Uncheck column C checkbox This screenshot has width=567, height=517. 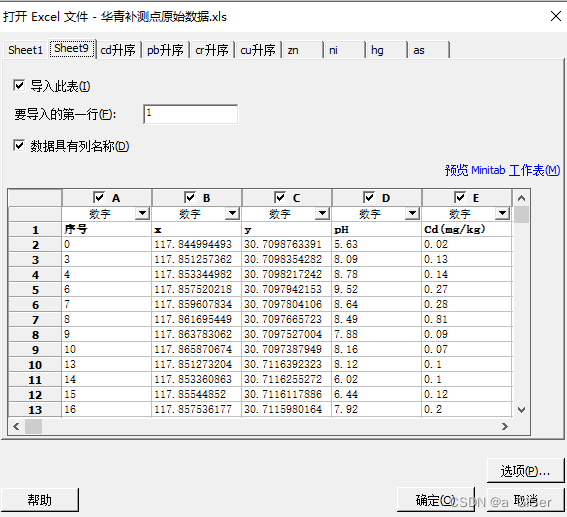pos(280,198)
